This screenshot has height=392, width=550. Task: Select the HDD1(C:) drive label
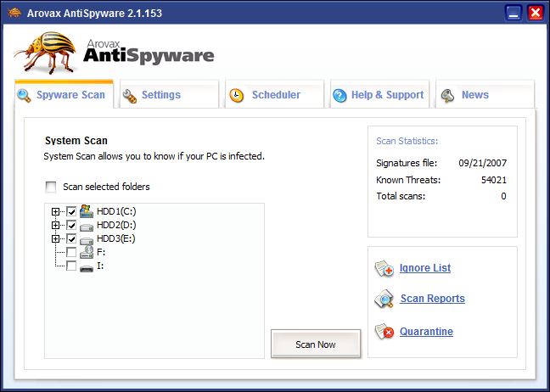point(116,211)
